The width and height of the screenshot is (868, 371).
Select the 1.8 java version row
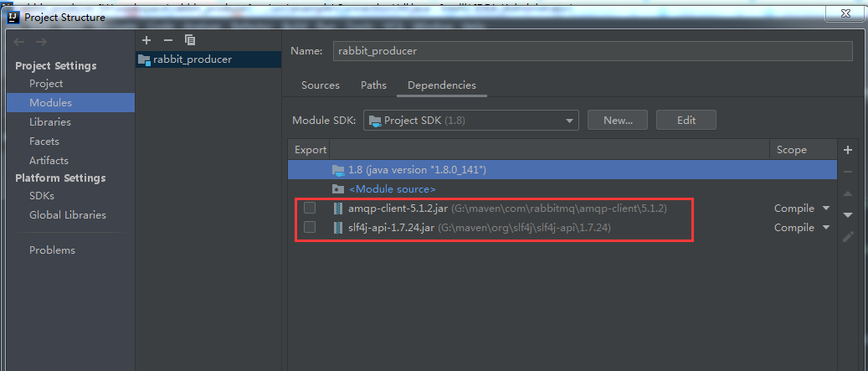[562, 170]
